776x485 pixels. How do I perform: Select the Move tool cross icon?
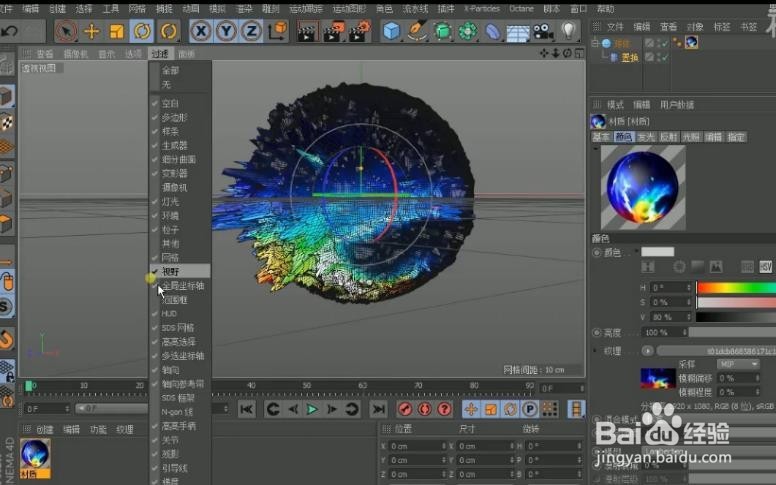[92, 31]
